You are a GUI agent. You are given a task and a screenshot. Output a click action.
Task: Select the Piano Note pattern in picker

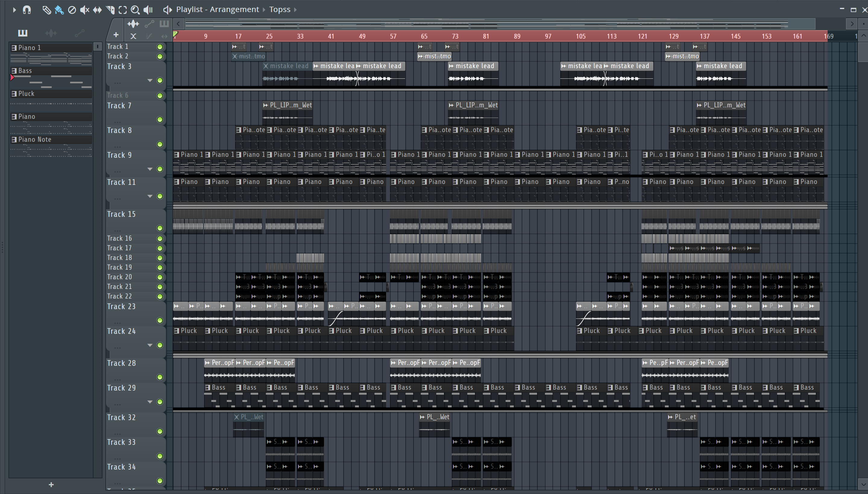tap(51, 139)
